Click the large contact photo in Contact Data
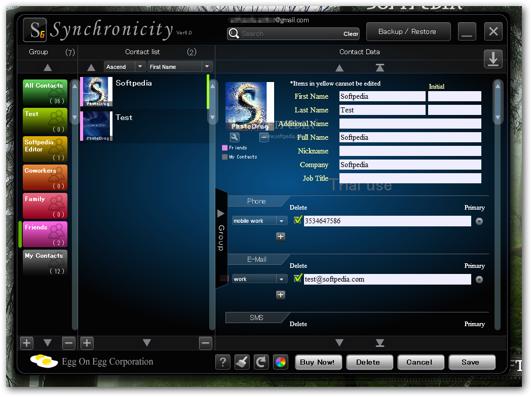Viewport: 532px width, 397px height. click(249, 106)
